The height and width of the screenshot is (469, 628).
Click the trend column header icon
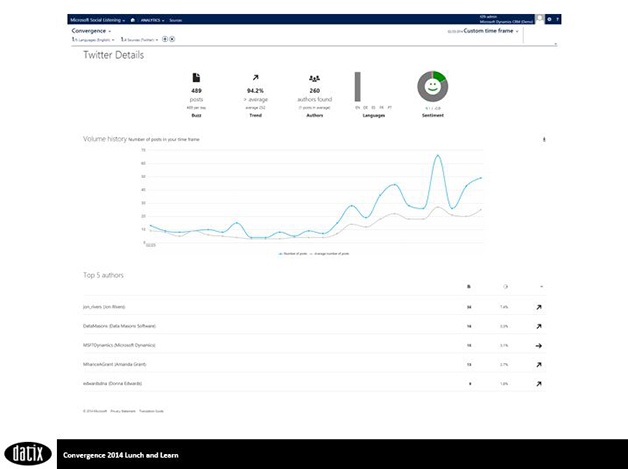(x=541, y=287)
